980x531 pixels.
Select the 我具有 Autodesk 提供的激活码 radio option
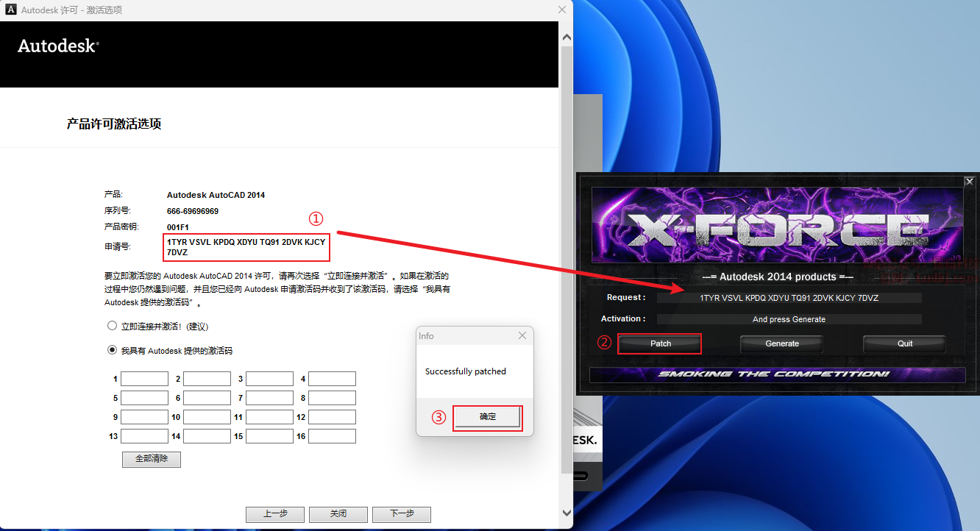113,350
